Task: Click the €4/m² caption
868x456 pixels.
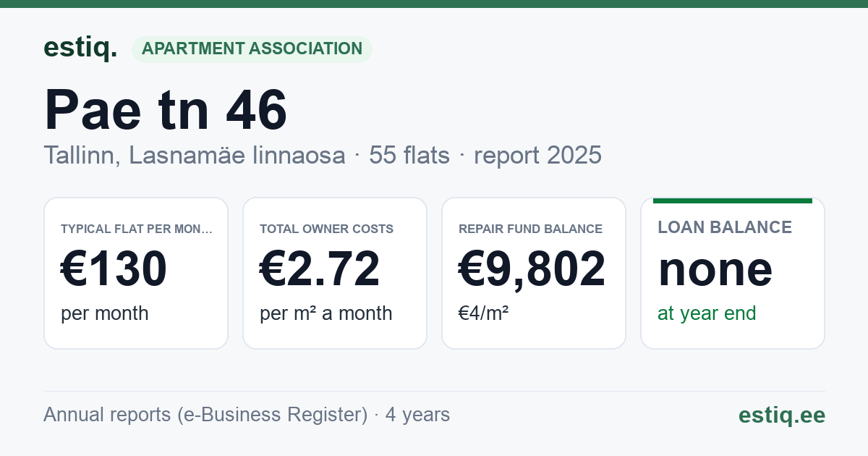Action: click(x=483, y=313)
